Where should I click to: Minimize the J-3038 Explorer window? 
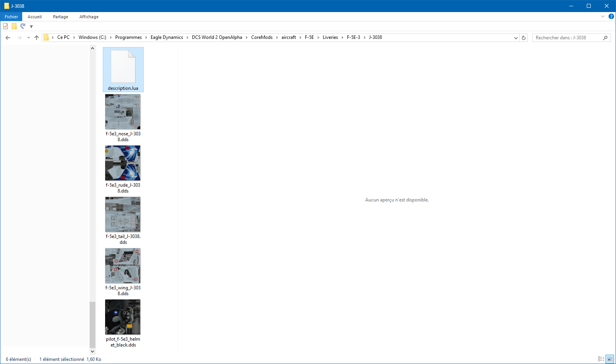click(571, 6)
